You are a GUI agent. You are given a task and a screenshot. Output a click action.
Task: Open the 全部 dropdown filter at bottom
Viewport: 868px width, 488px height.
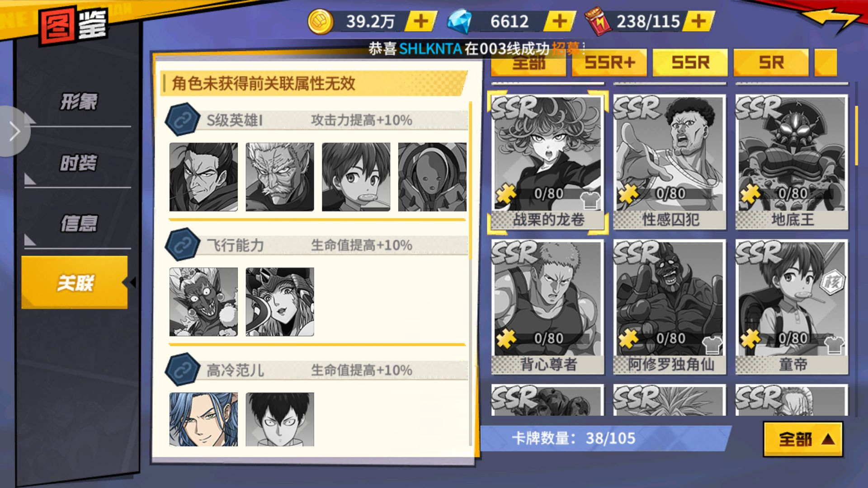[803, 439]
